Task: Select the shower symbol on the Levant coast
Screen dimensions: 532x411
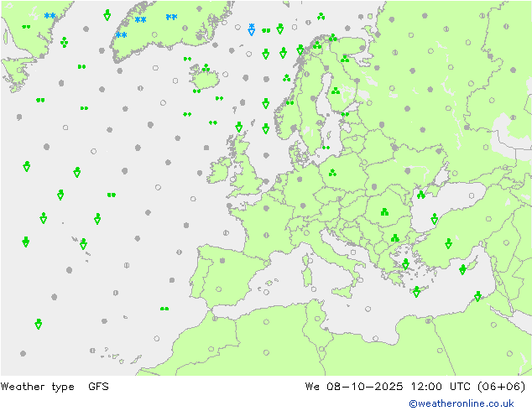Action: click(477, 296)
